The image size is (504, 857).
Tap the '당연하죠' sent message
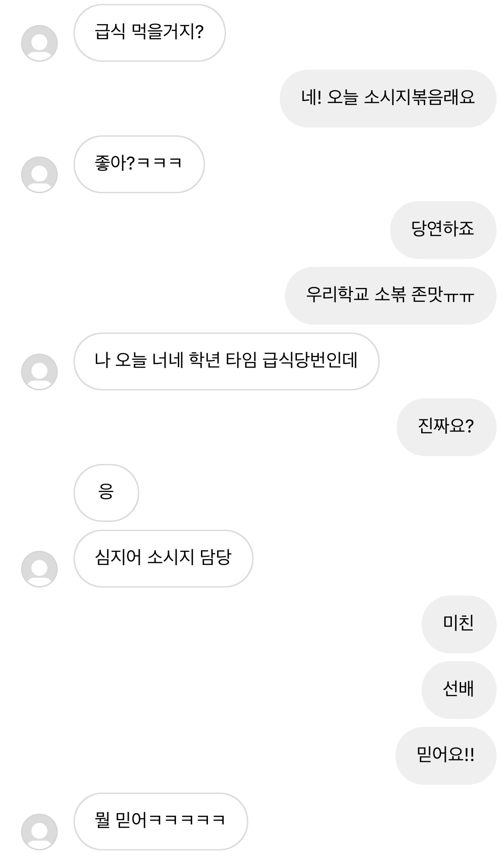tap(443, 230)
